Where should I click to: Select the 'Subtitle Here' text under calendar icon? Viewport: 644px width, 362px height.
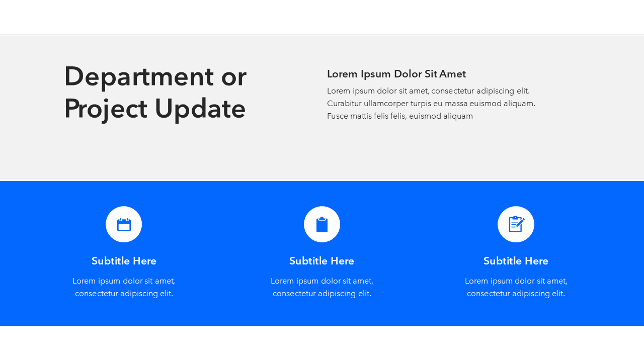point(124,261)
